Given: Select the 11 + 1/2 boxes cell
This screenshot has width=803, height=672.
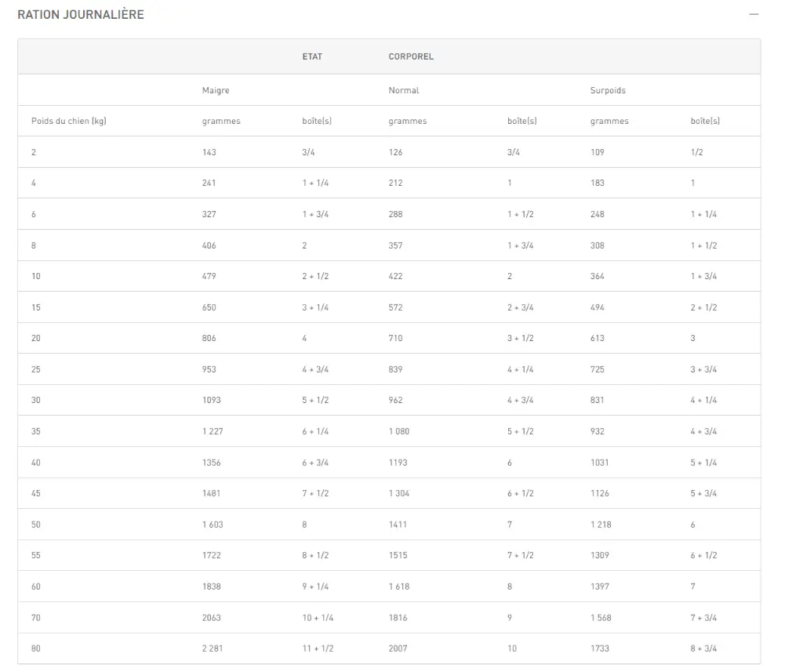Looking at the screenshot, I should coord(318,648).
